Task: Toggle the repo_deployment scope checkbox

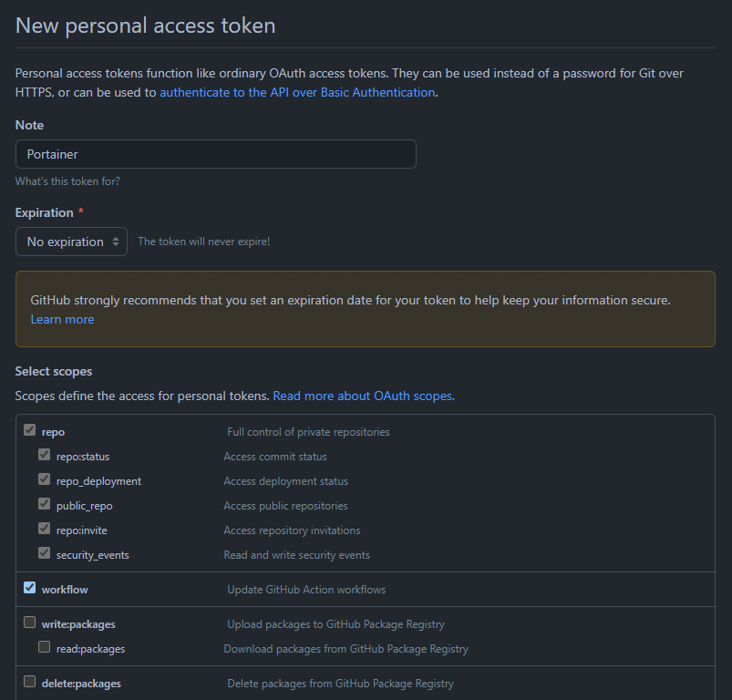Action: pyautogui.click(x=45, y=479)
